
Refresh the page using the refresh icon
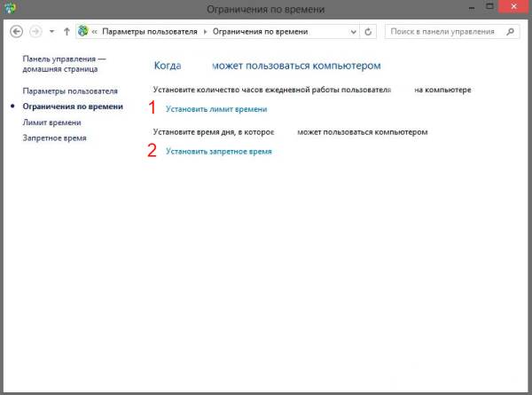[x=369, y=31]
